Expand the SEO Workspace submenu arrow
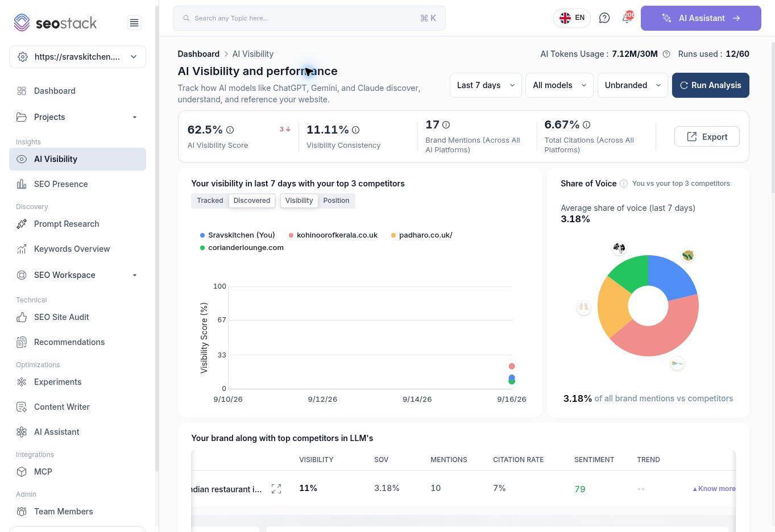The image size is (775, 532). (135, 275)
